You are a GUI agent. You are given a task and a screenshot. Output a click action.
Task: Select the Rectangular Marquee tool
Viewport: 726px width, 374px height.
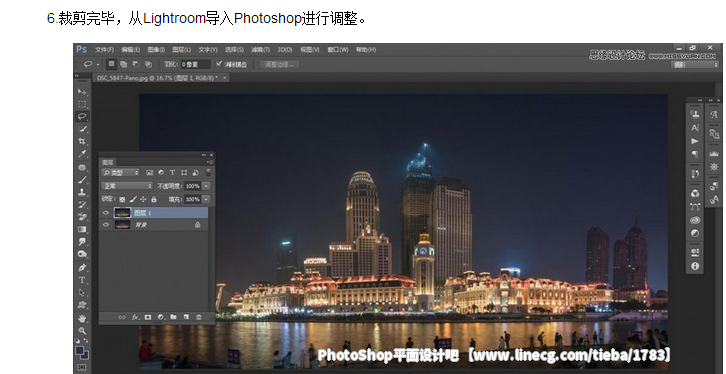82,104
